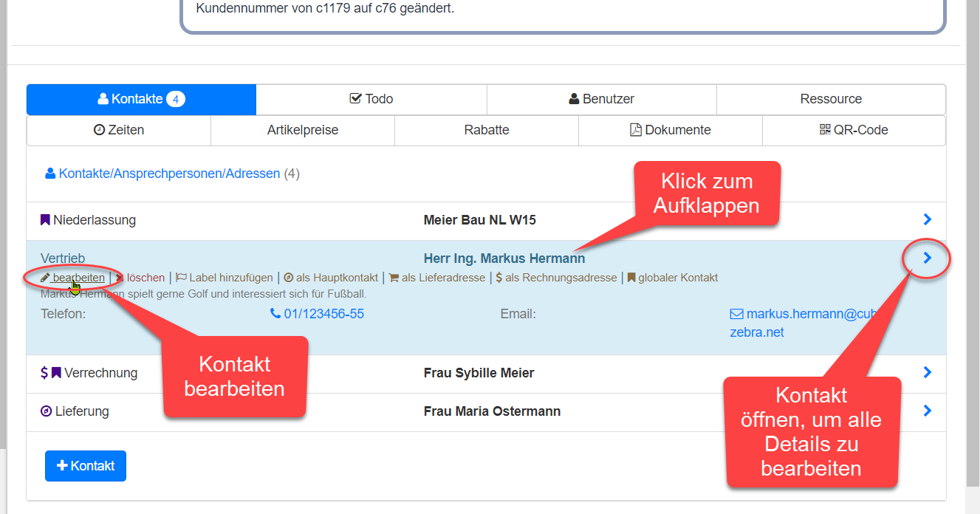This screenshot has height=514, width=980.
Task: Open the Dokumente tab
Action: coord(670,130)
